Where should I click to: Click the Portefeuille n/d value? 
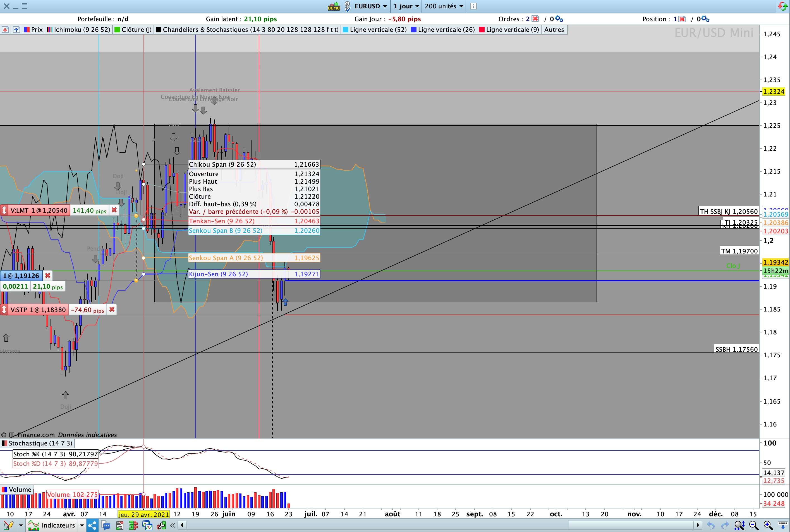coord(123,19)
